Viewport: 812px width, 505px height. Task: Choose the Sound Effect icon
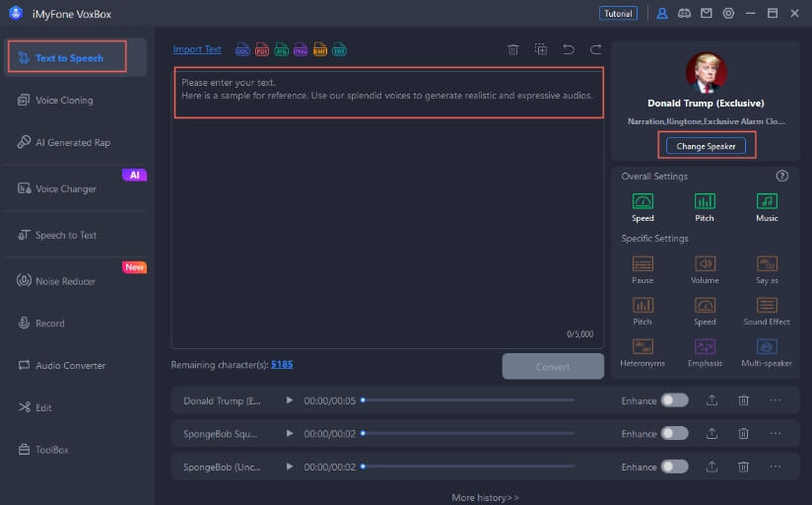click(x=767, y=306)
